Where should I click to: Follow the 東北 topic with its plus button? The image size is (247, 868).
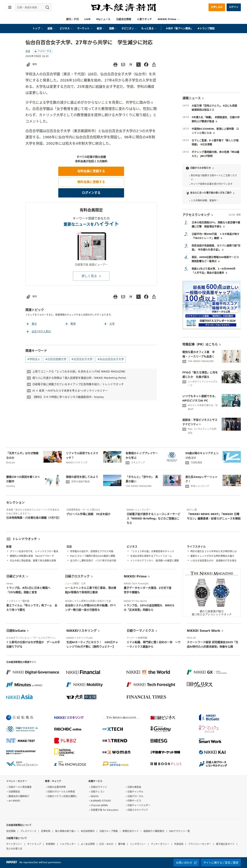click(28, 324)
